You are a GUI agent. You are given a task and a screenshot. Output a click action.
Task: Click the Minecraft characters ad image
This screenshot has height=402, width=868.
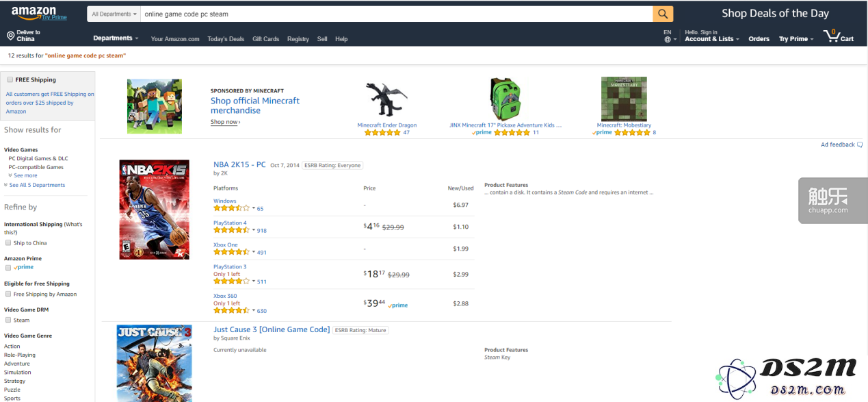point(155,105)
